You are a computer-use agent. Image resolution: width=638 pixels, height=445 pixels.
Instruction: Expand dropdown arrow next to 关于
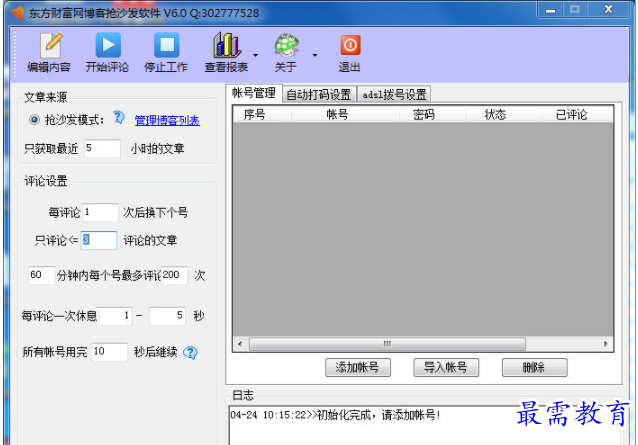(x=315, y=55)
